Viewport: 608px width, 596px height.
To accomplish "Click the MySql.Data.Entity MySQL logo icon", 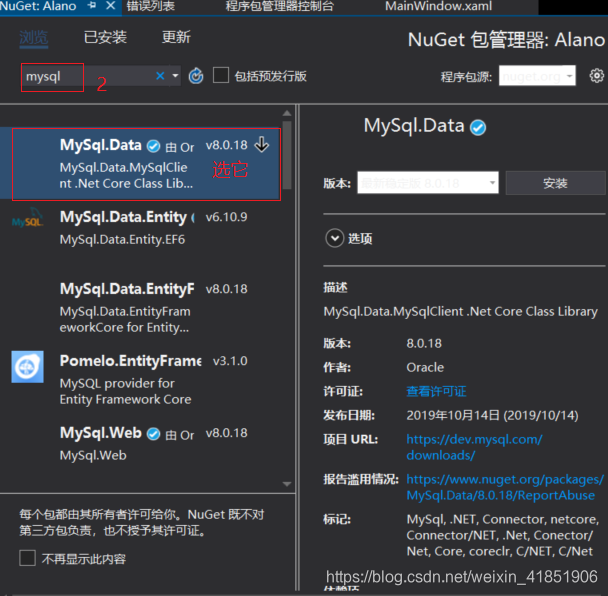I will coord(28,218).
